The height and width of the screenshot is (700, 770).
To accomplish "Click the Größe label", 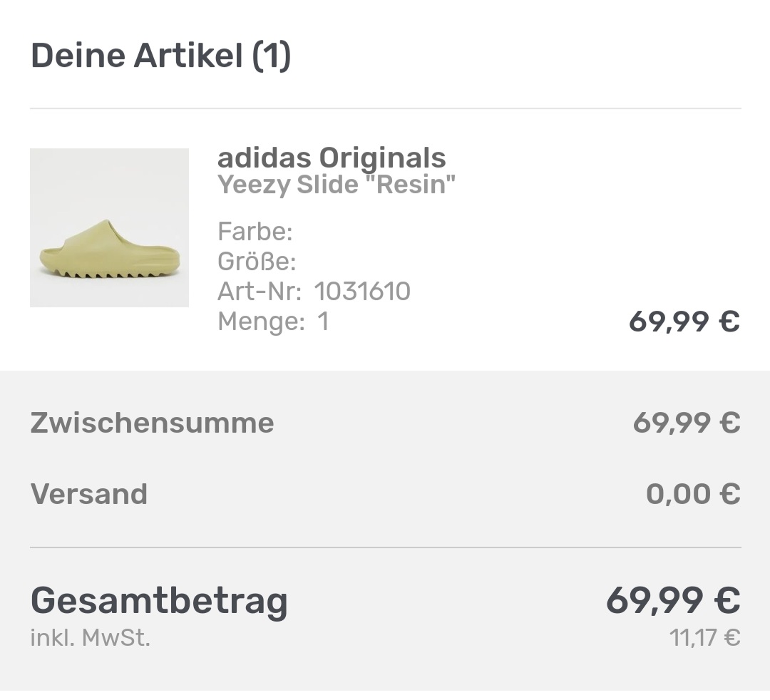I will point(256,262).
